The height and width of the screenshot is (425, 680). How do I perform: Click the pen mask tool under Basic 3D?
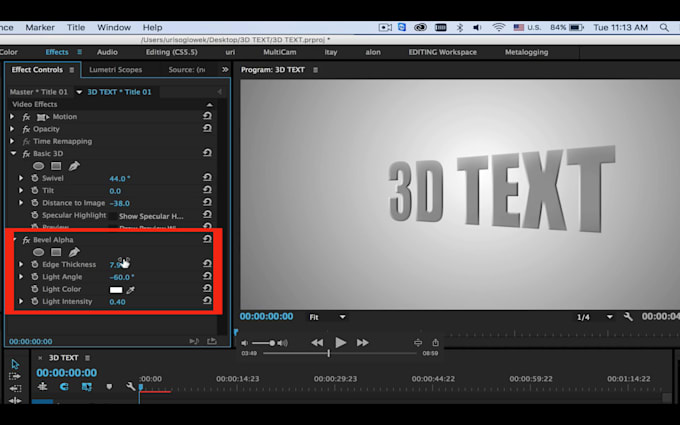click(x=74, y=166)
